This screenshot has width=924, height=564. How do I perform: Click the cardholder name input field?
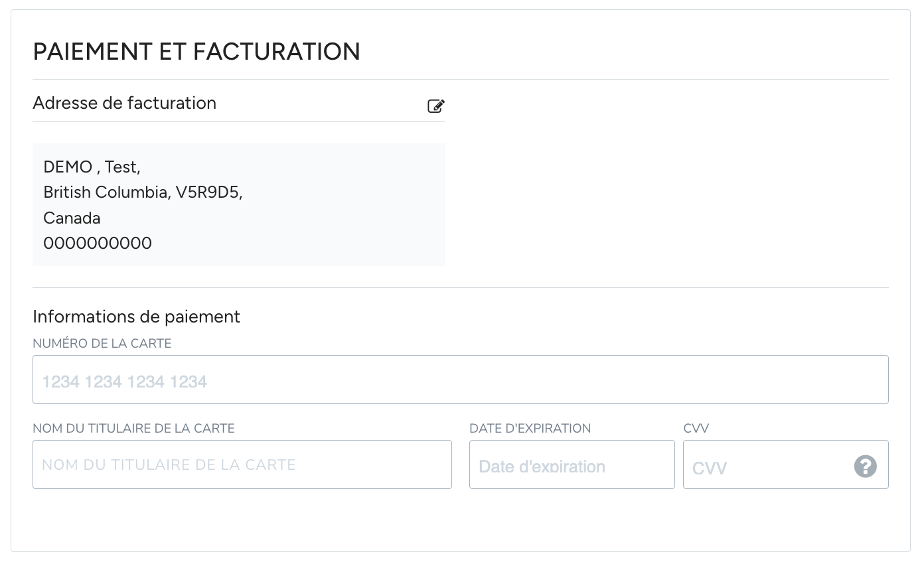click(x=242, y=464)
